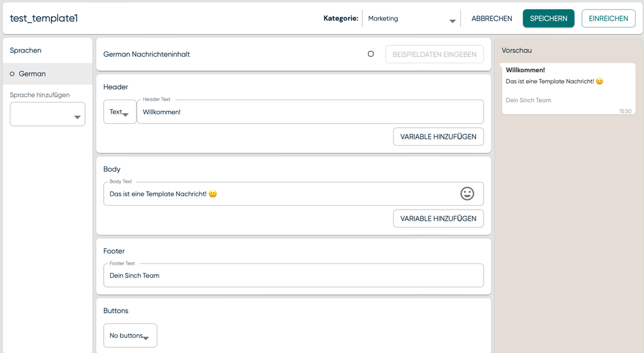
Task: Click the circle icon next to German
Action: (x=12, y=74)
